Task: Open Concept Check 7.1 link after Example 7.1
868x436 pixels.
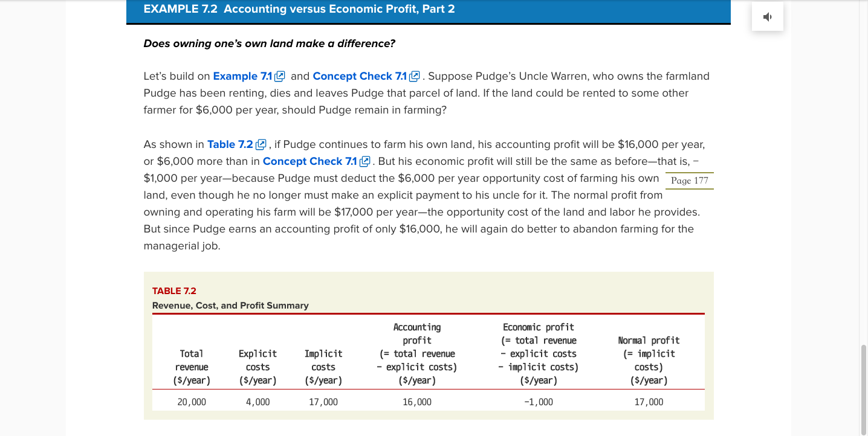Action: click(360, 76)
